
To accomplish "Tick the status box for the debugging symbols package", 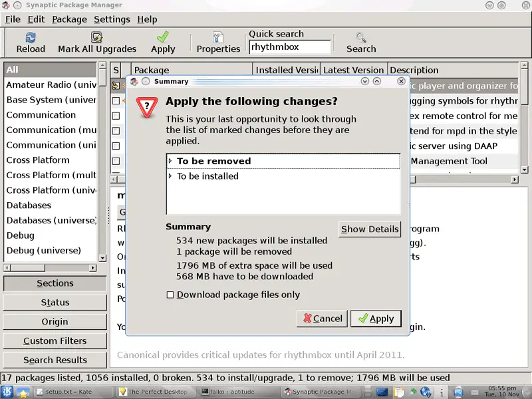I will [116, 101].
